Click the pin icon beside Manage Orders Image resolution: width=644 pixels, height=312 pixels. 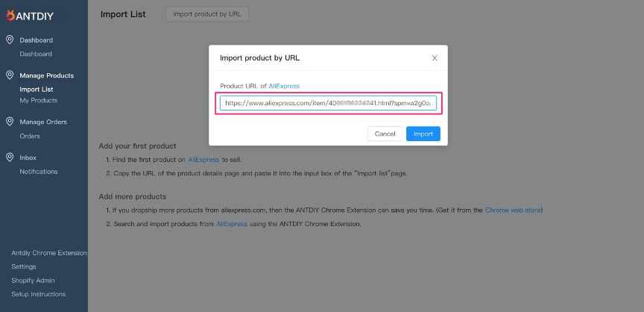(10, 122)
